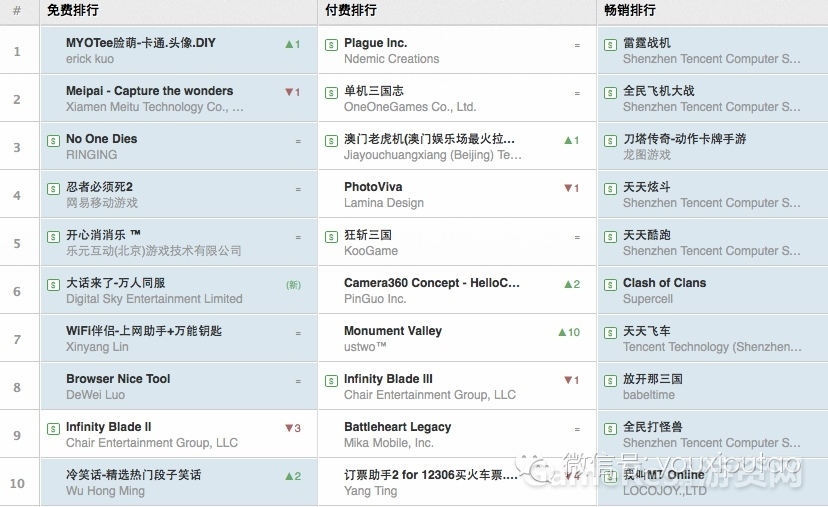Click developer name Supercell

(648, 299)
